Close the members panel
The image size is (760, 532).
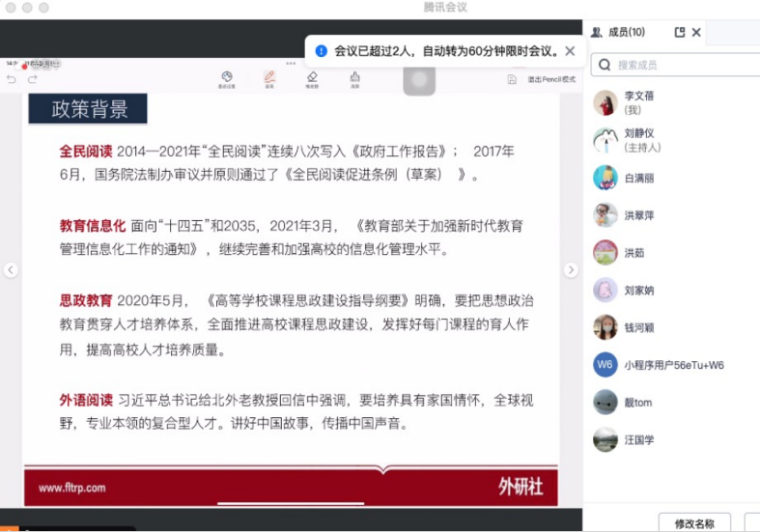point(696,32)
